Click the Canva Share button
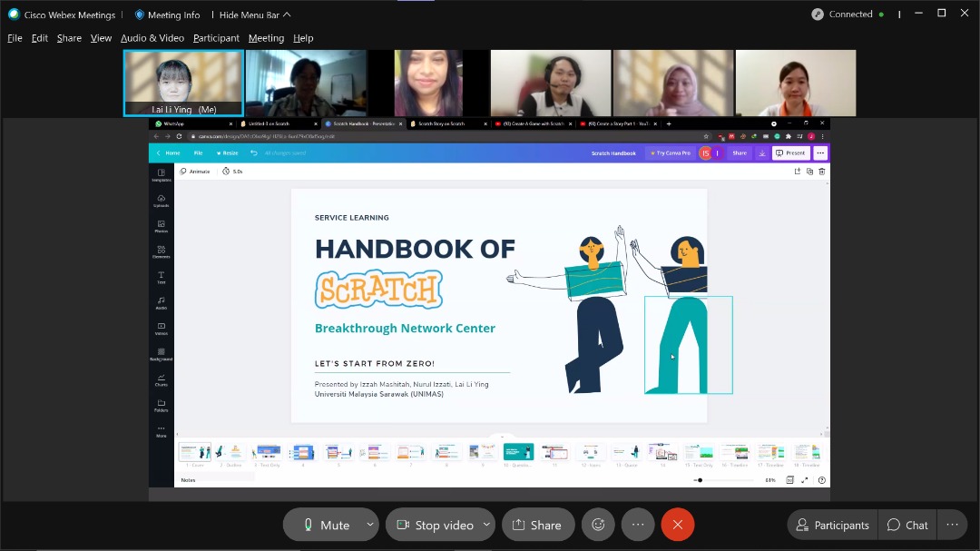 740,153
